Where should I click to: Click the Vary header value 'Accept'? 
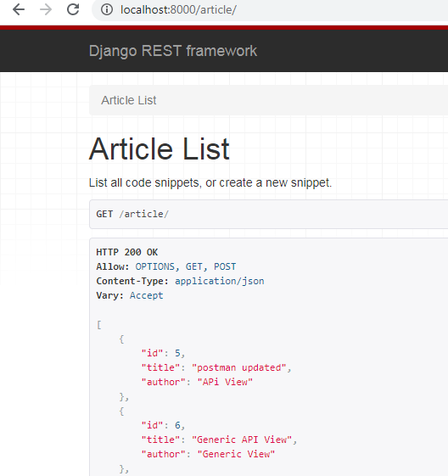click(x=146, y=295)
